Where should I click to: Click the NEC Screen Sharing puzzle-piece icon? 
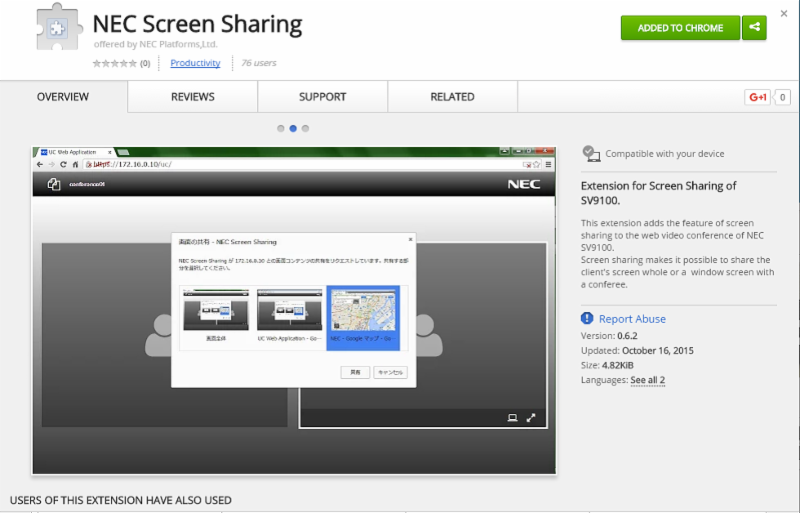59,27
